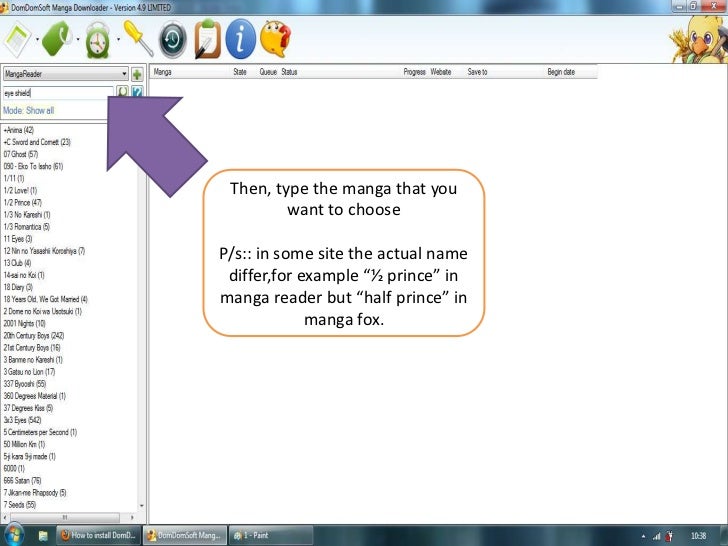Click the blue info icon

pos(240,39)
